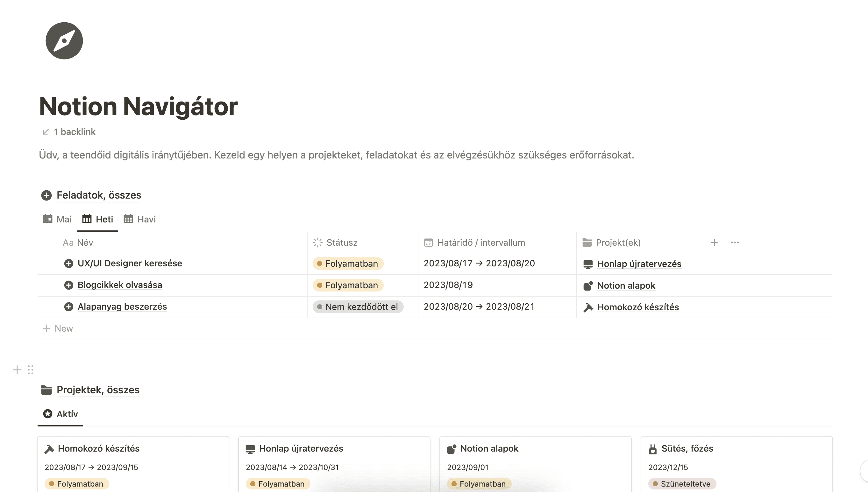Change the Nem kezdődött el status tag
The image size is (868, 492).
click(358, 307)
